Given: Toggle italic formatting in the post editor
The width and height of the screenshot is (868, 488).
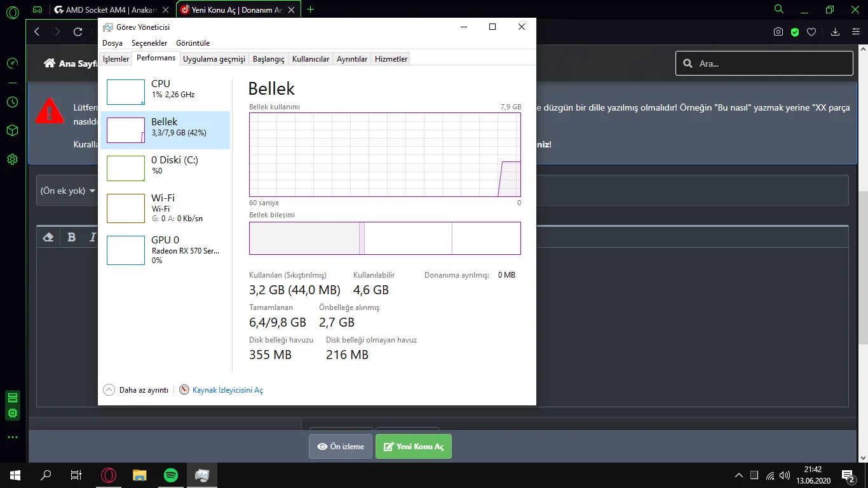Looking at the screenshot, I should click(93, 237).
